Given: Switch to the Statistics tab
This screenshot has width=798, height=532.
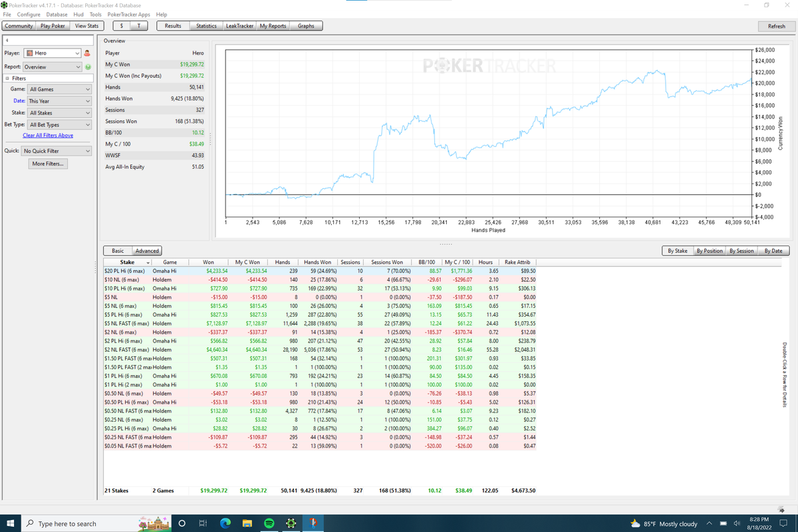Looking at the screenshot, I should click(206, 26).
